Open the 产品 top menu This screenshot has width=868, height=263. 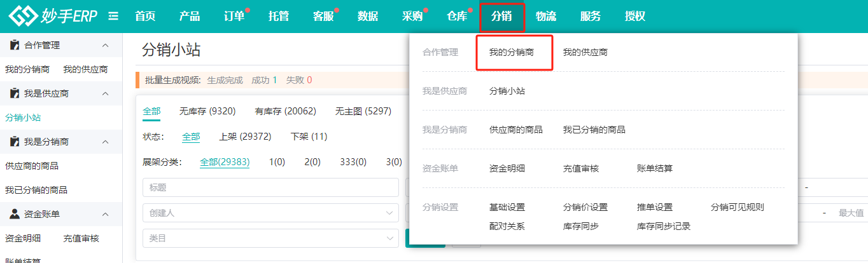(190, 17)
